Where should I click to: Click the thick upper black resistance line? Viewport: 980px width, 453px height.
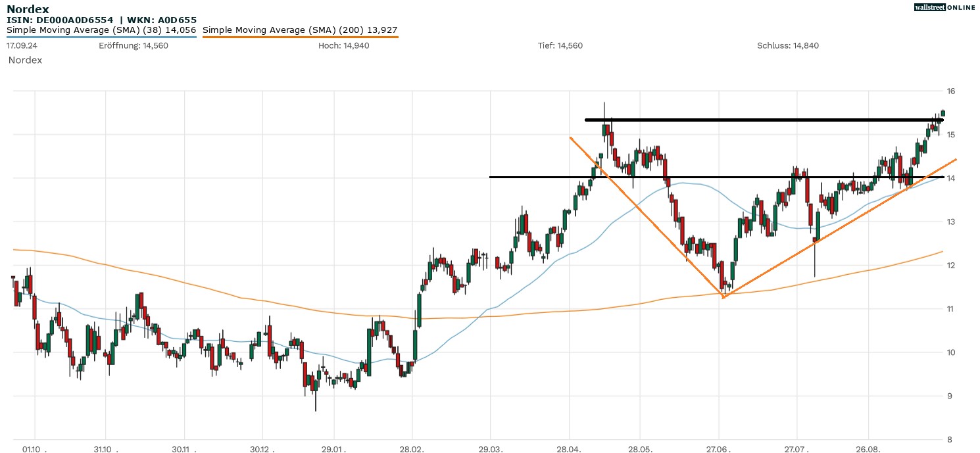click(x=756, y=120)
